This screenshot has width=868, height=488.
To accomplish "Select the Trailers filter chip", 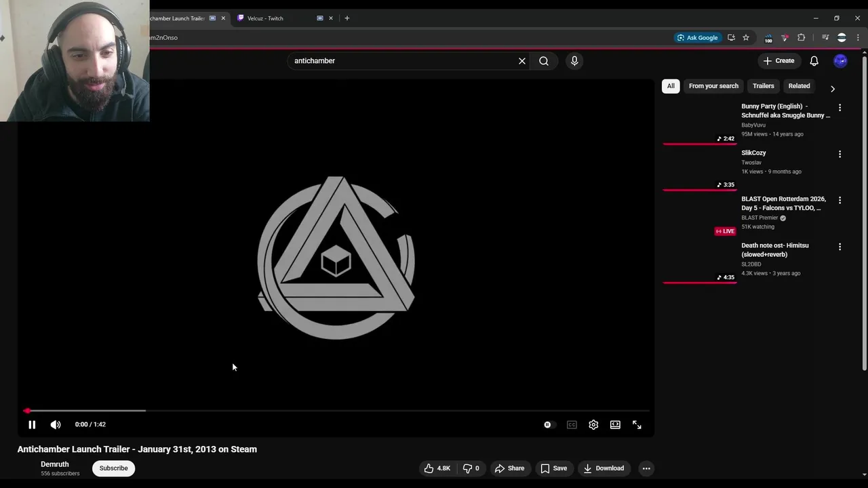I will coord(763,86).
